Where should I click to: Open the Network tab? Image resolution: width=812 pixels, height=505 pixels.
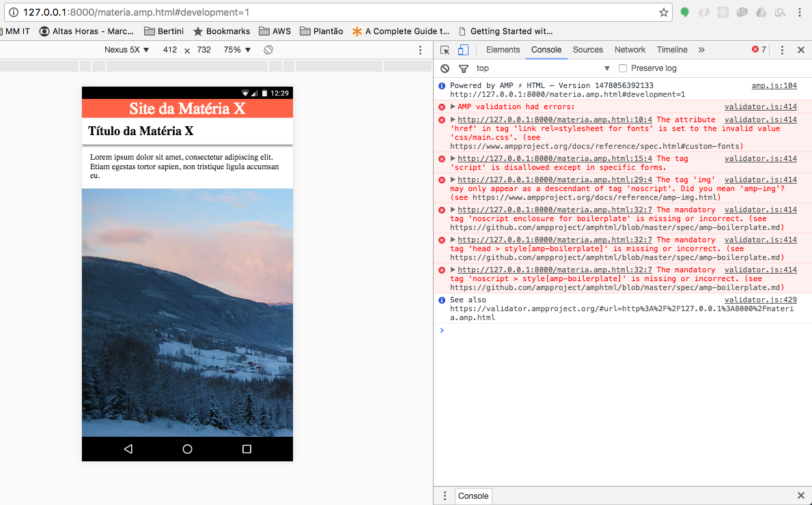tap(630, 50)
